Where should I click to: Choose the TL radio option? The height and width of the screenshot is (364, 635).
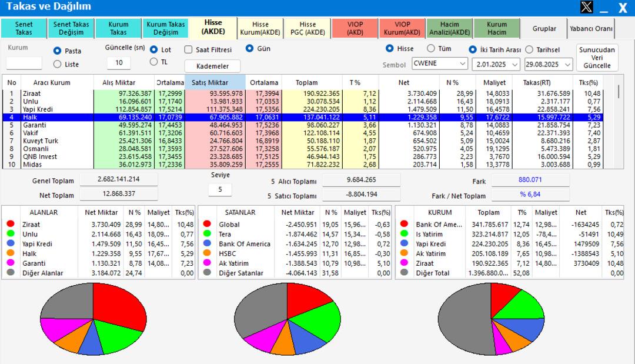(153, 62)
